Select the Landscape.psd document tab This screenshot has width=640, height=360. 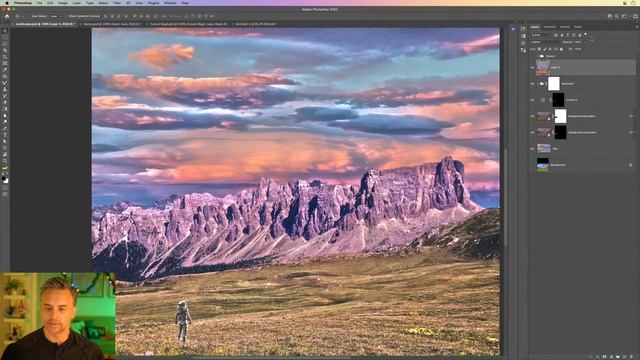(x=44, y=24)
